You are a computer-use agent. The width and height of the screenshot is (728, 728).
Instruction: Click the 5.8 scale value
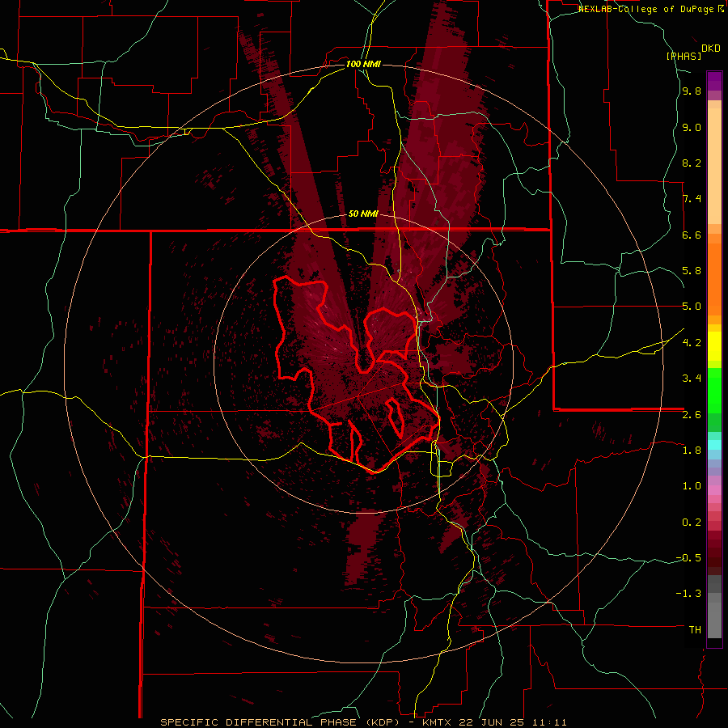pos(692,271)
